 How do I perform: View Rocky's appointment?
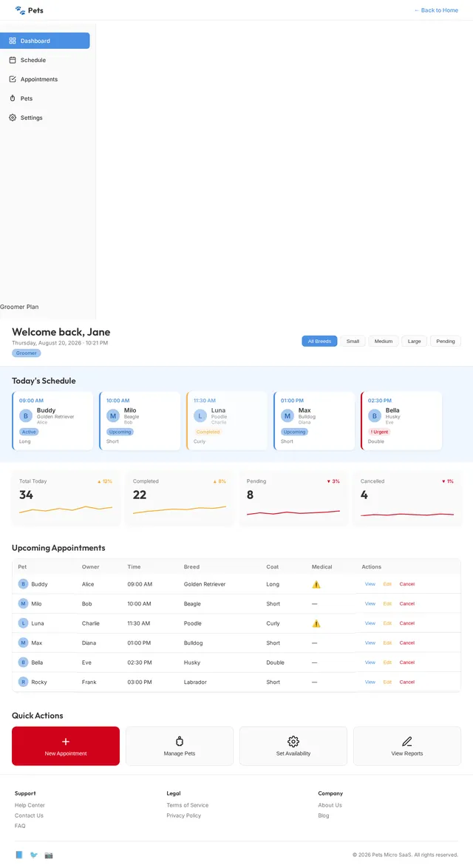[370, 682]
